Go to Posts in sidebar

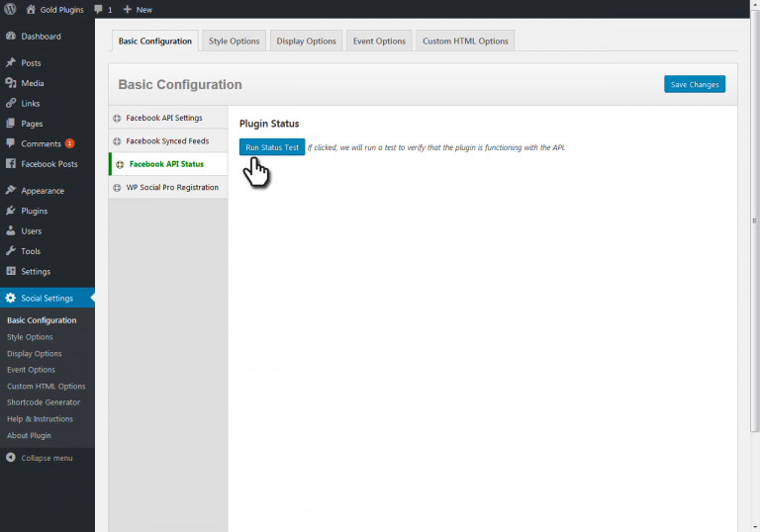31,63
